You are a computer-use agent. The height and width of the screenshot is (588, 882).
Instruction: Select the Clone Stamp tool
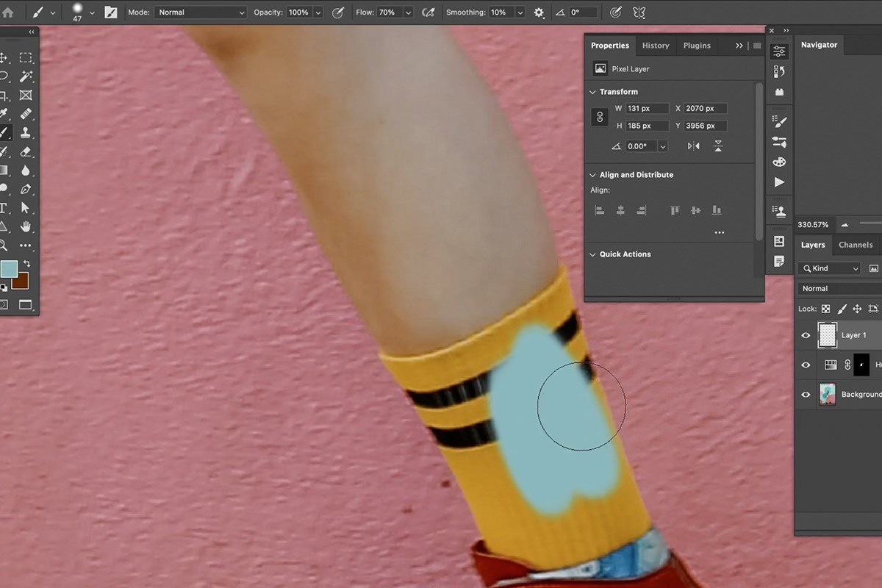[26, 133]
